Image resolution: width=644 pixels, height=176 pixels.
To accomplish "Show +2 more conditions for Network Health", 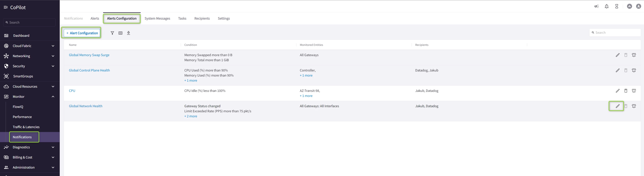I will pos(190,116).
